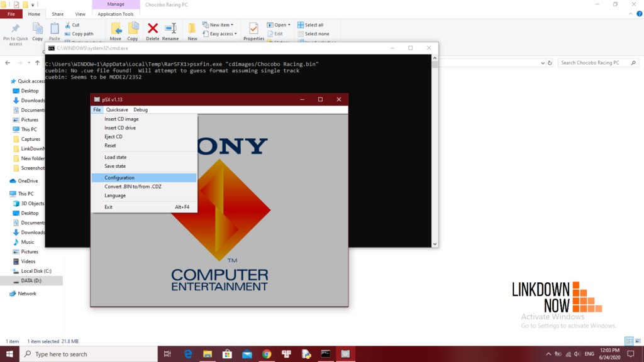Viewport: 644px width, 362px height.
Task: Click Copy path in ribbon
Action: coord(79,34)
